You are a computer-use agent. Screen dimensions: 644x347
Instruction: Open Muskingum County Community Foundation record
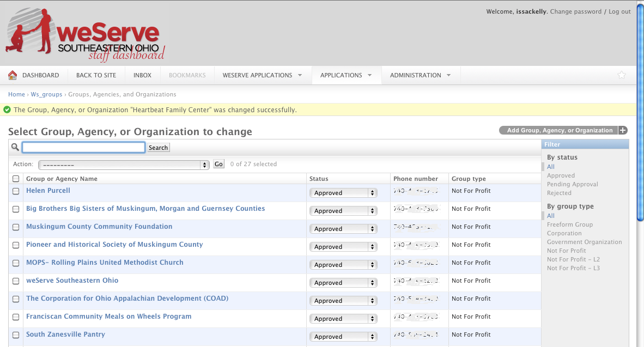pos(99,227)
